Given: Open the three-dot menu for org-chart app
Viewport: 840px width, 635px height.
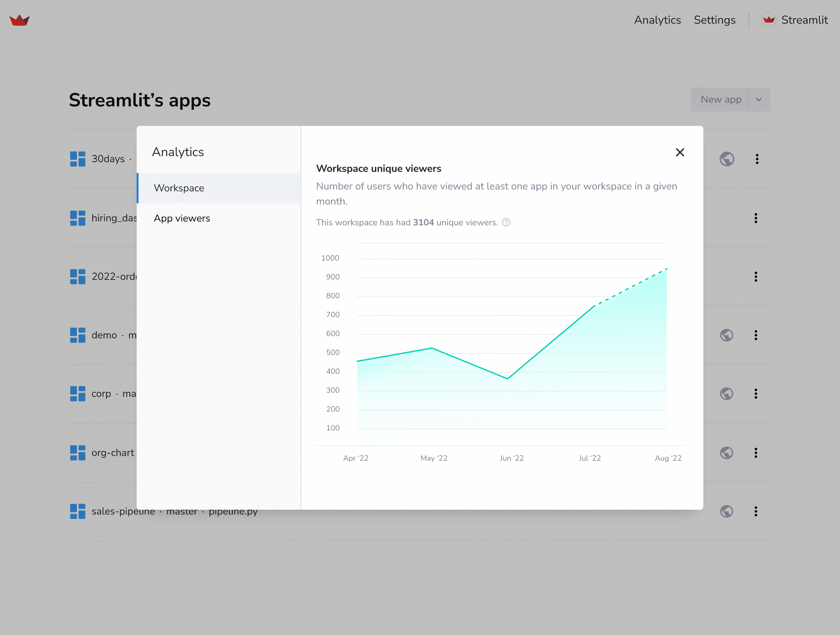Looking at the screenshot, I should pyautogui.click(x=756, y=452).
